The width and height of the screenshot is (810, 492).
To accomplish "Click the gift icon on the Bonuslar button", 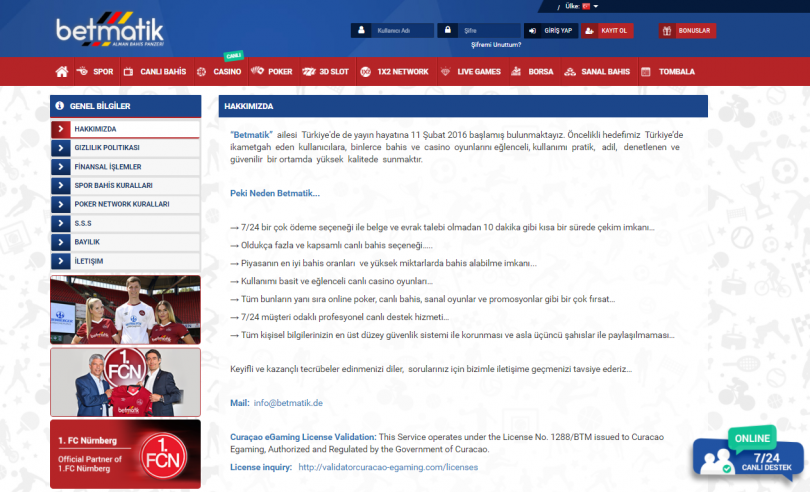I will 667,30.
